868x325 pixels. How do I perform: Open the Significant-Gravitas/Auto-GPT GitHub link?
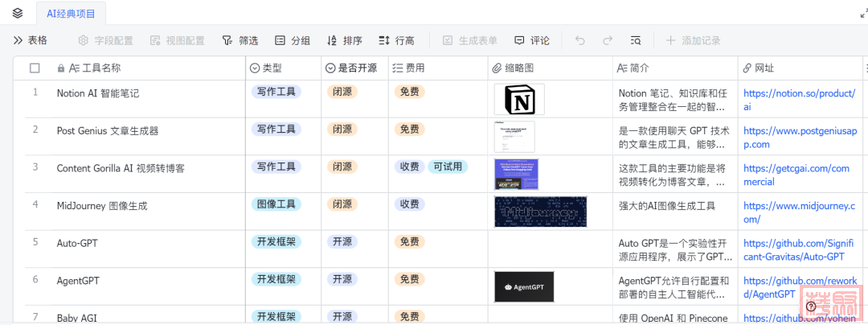click(798, 250)
